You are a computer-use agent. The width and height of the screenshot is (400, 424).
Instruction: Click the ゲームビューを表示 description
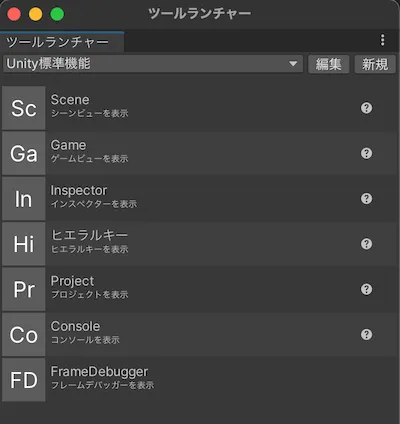point(89,159)
